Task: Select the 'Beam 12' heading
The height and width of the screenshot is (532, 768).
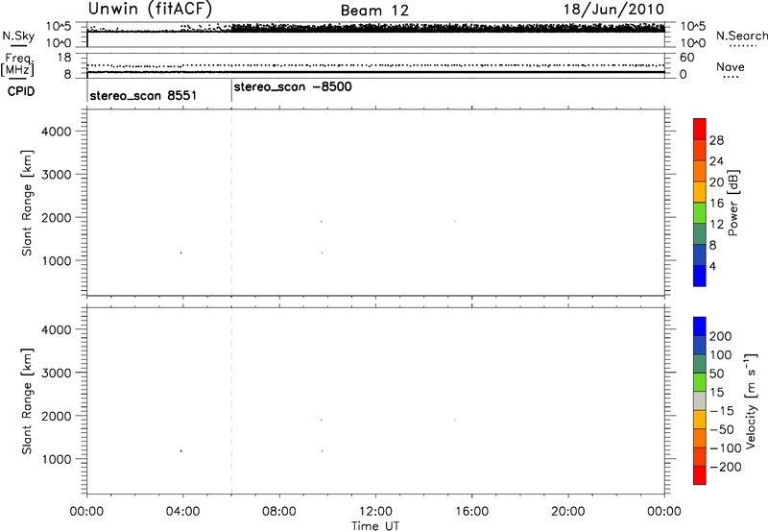Action: [x=374, y=11]
